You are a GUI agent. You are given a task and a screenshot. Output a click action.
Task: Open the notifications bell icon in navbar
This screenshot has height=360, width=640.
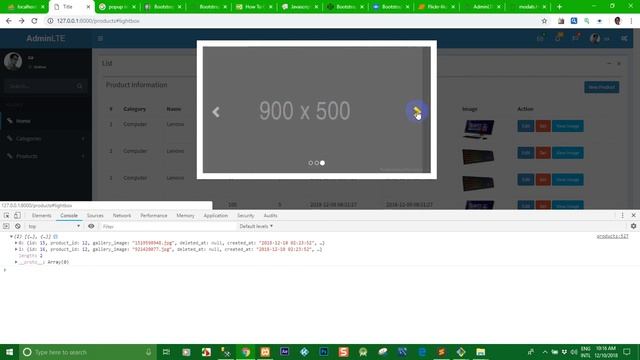[x=558, y=38]
